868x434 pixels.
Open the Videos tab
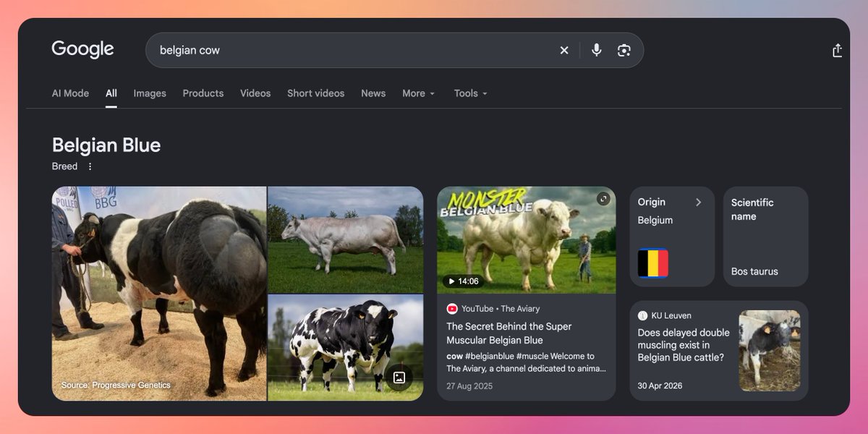point(255,93)
